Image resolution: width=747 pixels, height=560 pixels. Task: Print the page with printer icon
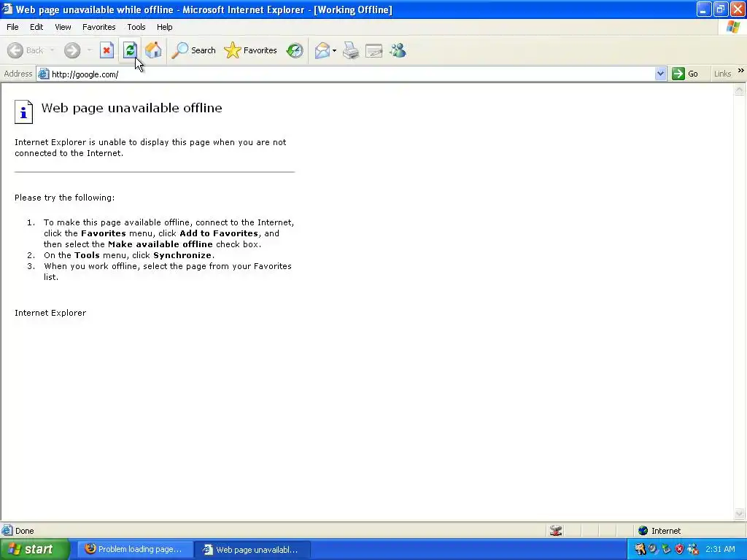351,50
